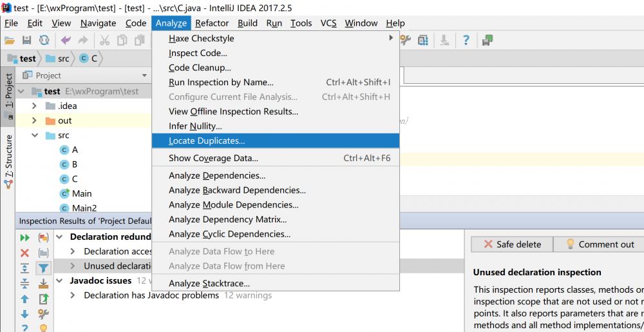Click the src breadcrumb in navigation bar

pos(58,59)
